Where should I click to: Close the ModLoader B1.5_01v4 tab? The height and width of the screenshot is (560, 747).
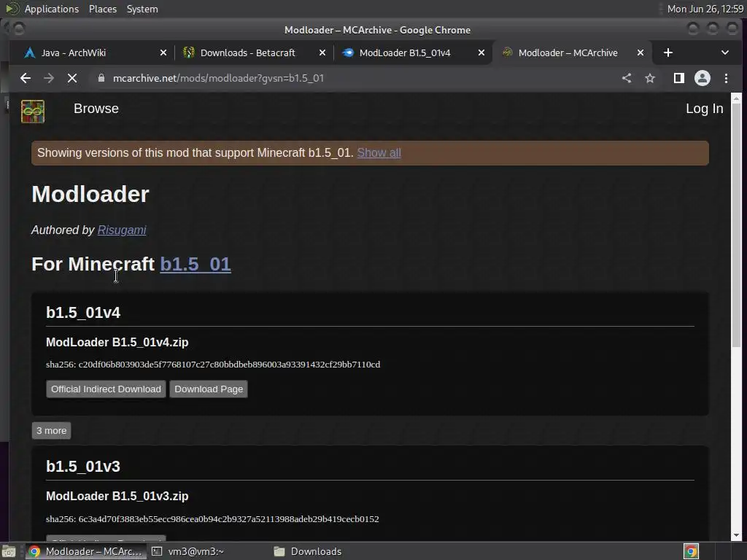(481, 52)
